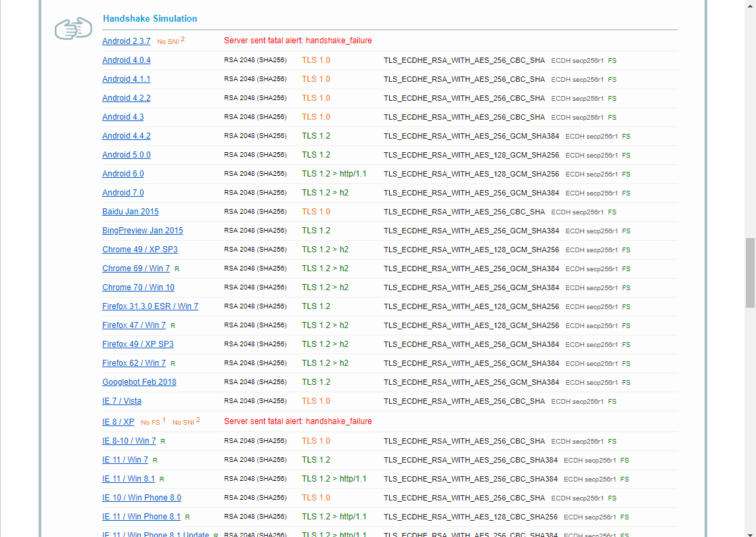The image size is (756, 537).
Task: Open the Firefox 62 / Win 7 link
Action: click(134, 363)
